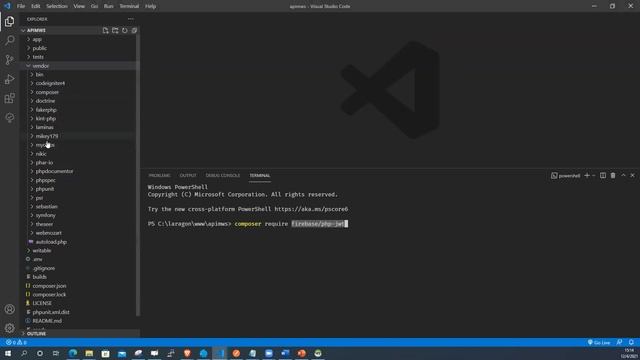Switch to the Output tab
This screenshot has height=360, width=640.
188,176
